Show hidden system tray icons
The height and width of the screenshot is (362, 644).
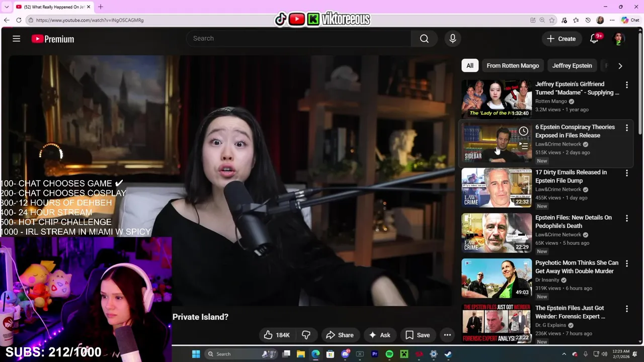564,354
